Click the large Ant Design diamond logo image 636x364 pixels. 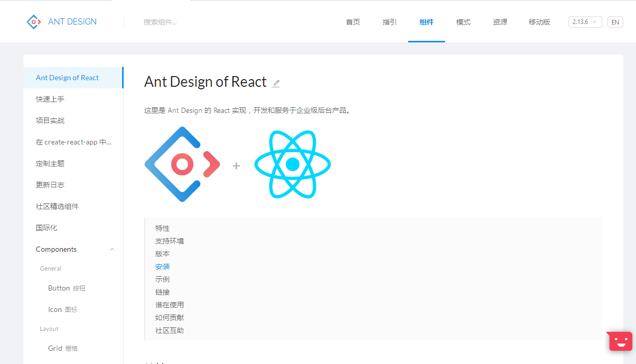182,164
